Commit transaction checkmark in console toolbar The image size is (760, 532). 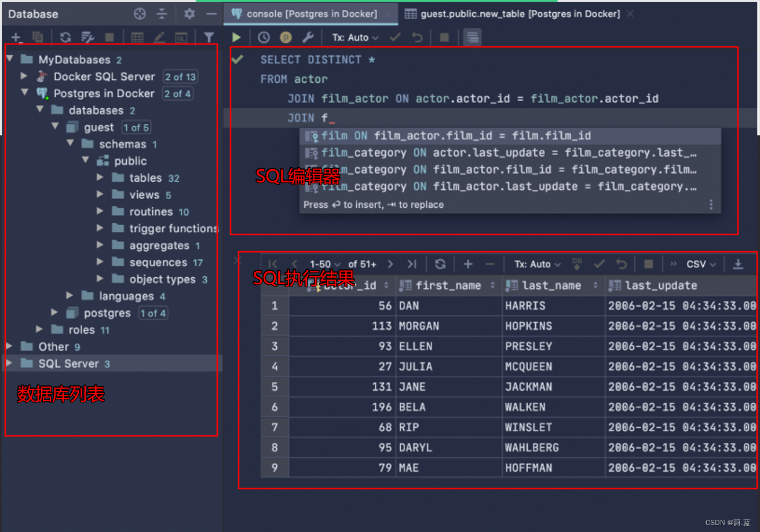(x=395, y=38)
